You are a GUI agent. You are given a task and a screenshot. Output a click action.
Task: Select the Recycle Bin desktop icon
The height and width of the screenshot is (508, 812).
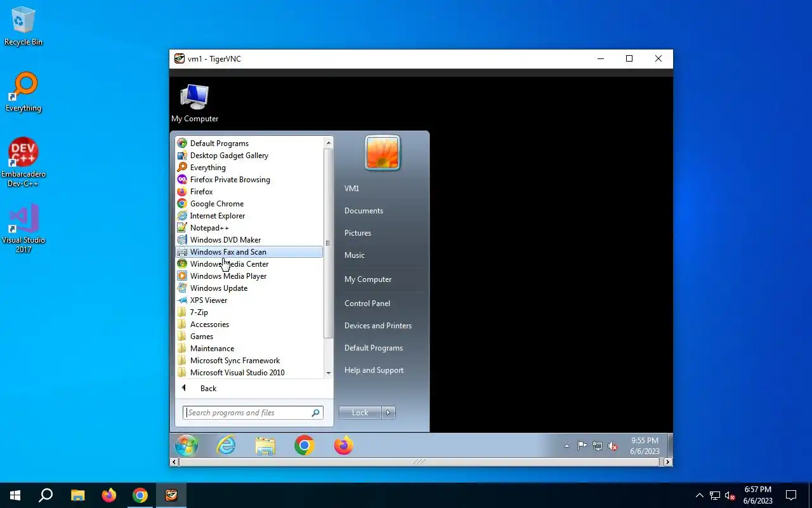pyautogui.click(x=23, y=26)
